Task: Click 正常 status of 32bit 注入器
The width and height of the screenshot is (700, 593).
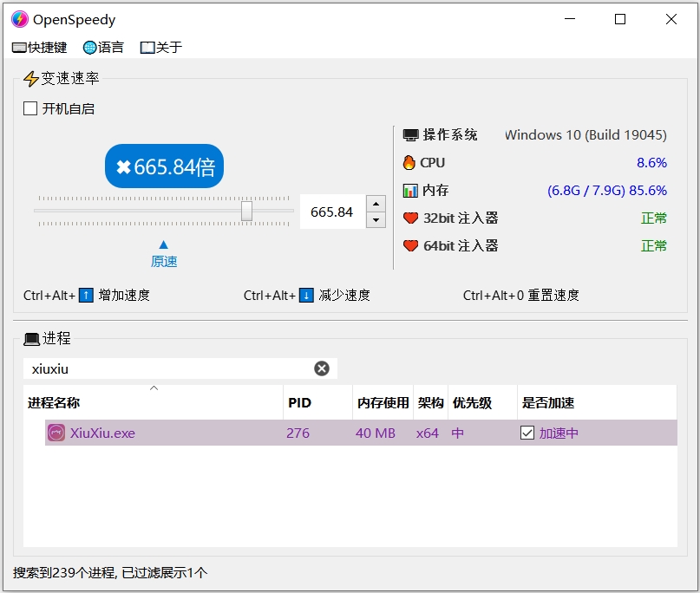Action: [x=653, y=218]
